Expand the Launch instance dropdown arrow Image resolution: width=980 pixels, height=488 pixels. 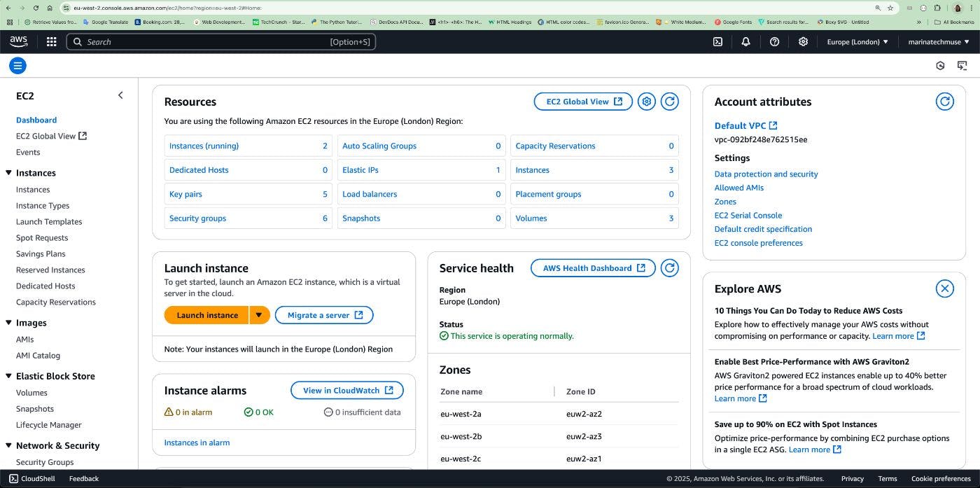pos(259,315)
